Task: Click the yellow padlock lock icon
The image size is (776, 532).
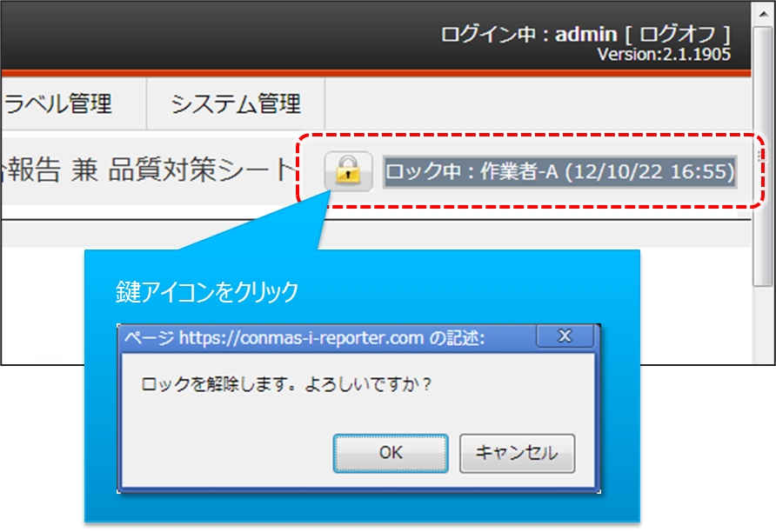Action: click(348, 171)
